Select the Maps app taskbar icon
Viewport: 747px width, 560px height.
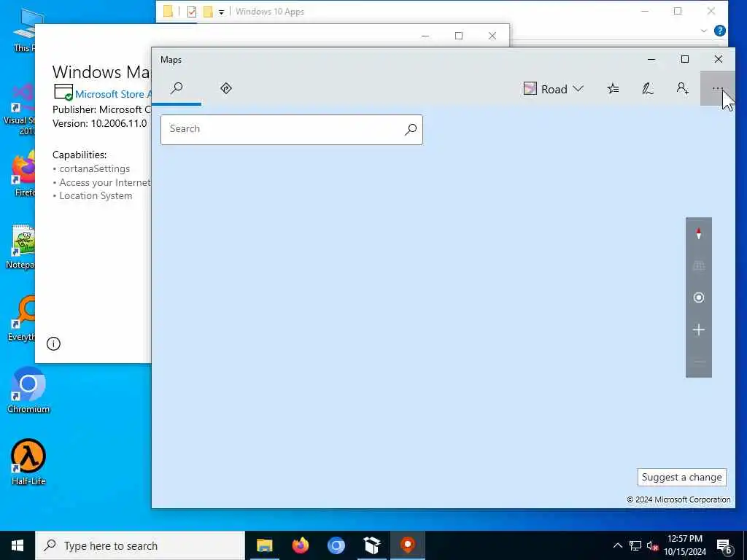(x=407, y=545)
